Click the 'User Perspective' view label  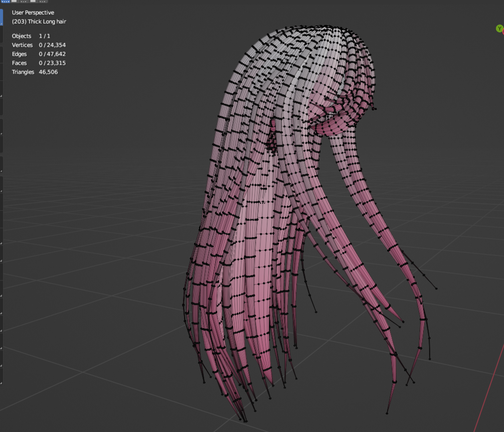[x=33, y=13]
